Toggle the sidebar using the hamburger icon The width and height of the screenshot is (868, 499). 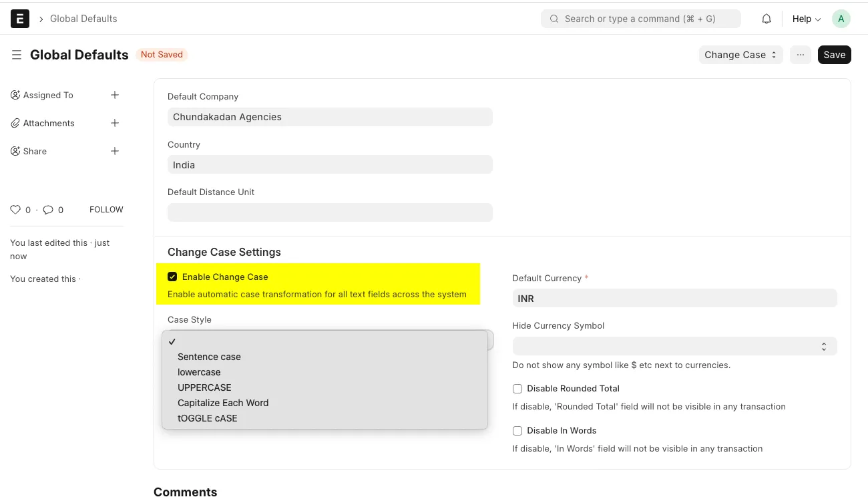pyautogui.click(x=16, y=55)
